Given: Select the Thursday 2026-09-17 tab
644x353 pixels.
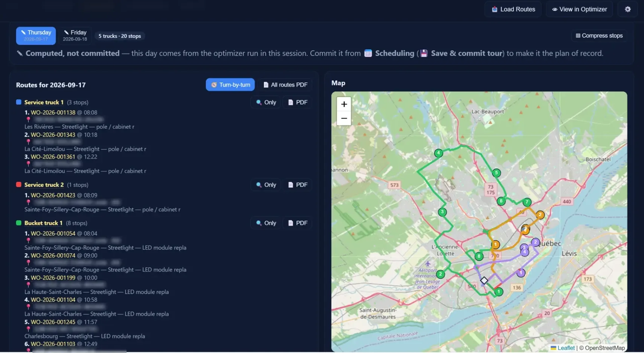Looking at the screenshot, I should click(x=36, y=36).
